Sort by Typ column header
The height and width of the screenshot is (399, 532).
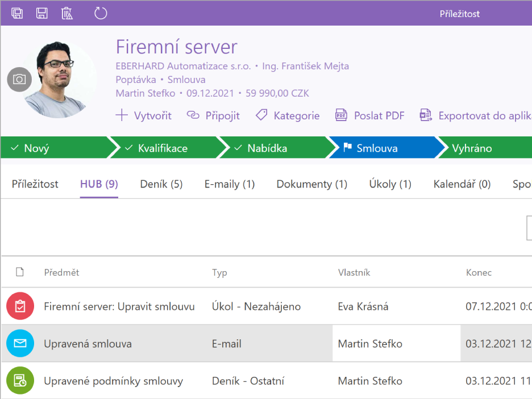[219, 273]
